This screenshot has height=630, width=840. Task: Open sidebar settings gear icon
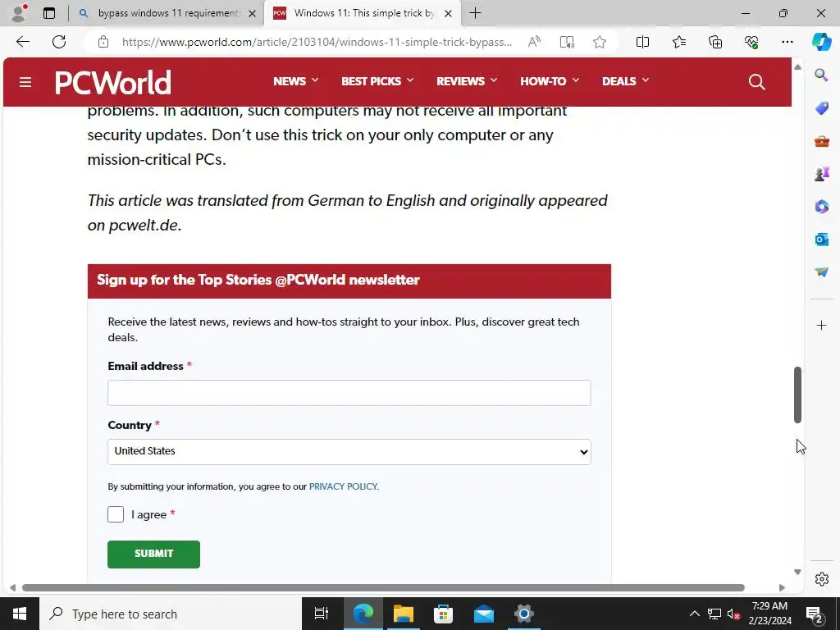pos(821,579)
